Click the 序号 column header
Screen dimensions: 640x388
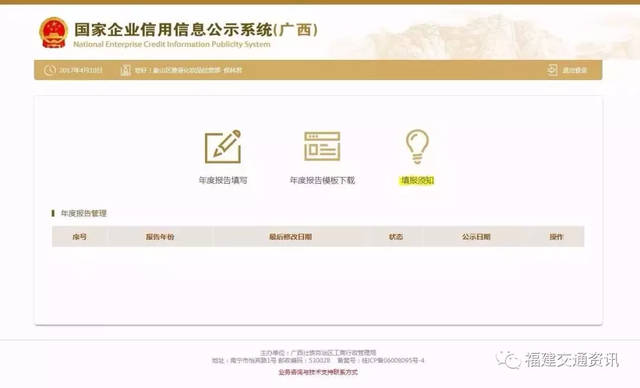(80, 237)
